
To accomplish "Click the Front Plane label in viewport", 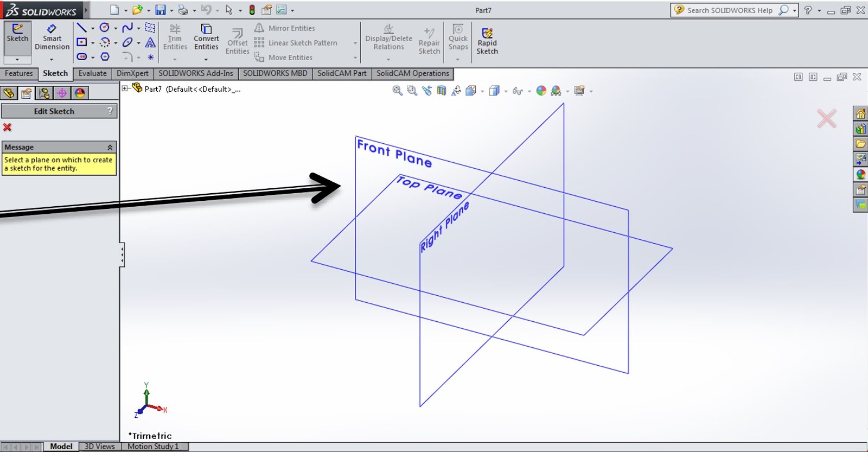I will (x=394, y=153).
